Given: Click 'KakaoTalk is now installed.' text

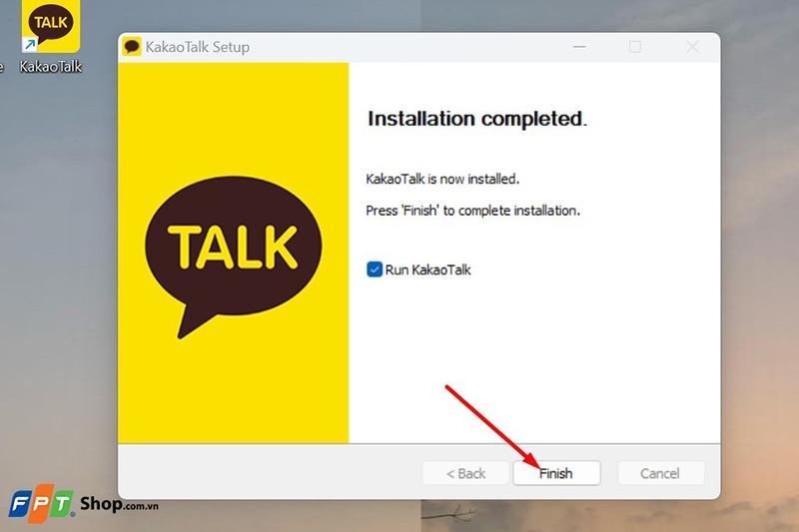Looking at the screenshot, I should tap(442, 180).
